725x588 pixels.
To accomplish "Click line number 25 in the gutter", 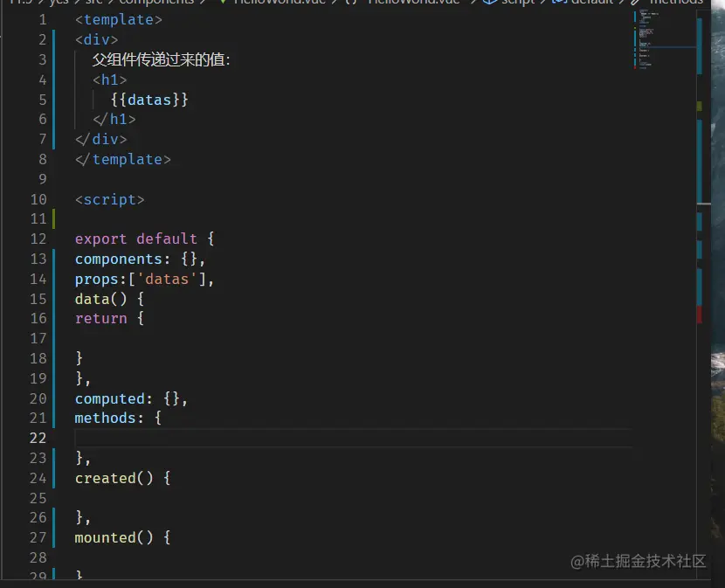I will (38, 498).
